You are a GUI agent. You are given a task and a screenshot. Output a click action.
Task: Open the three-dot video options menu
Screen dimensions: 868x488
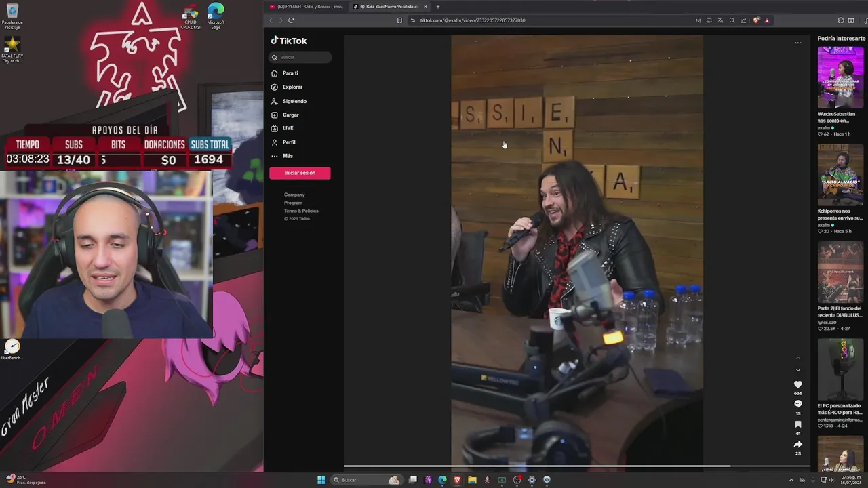point(797,43)
